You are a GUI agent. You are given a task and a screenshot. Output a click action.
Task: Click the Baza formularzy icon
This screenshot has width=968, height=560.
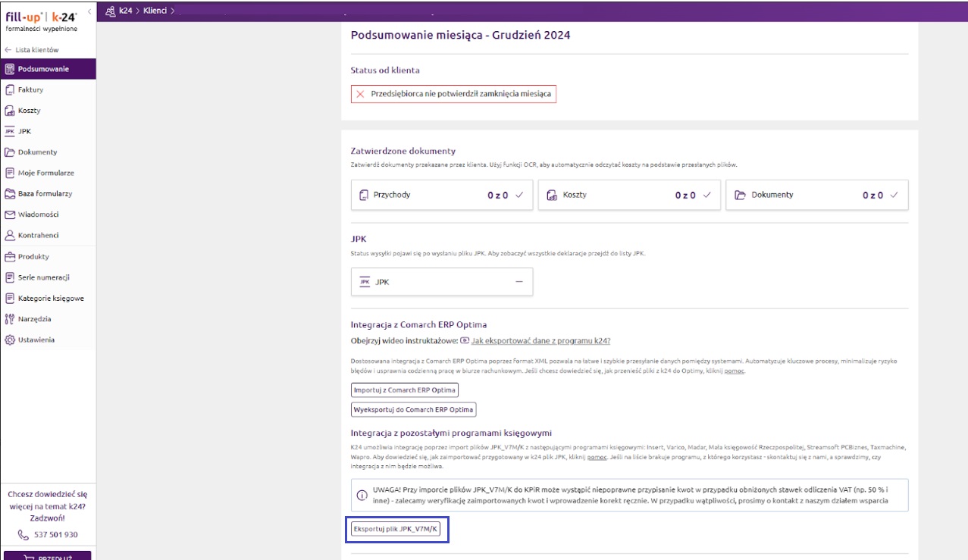(x=10, y=194)
